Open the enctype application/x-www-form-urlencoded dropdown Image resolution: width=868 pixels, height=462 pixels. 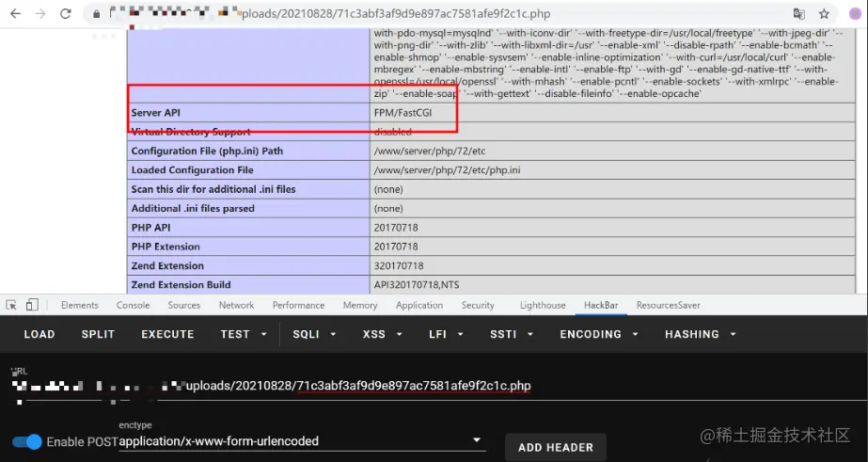click(302, 441)
